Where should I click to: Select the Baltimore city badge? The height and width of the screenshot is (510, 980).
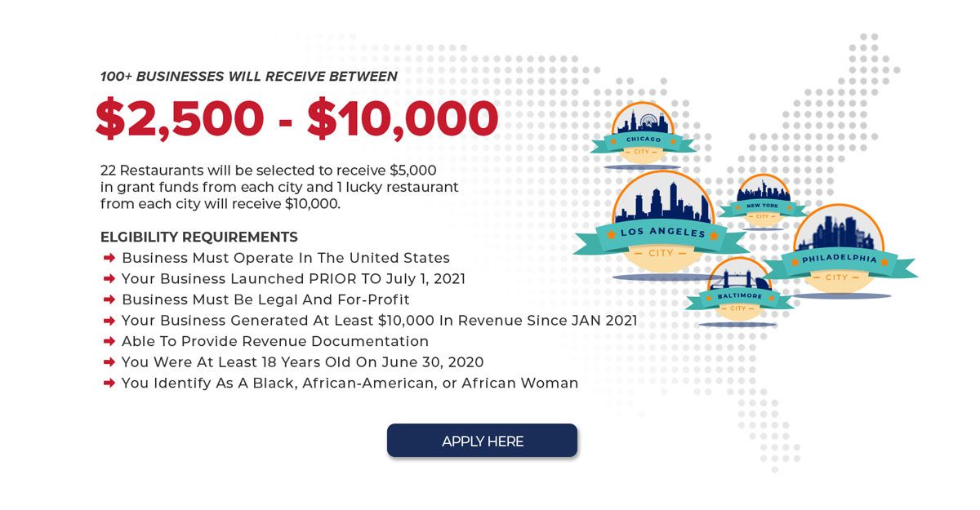(739, 290)
